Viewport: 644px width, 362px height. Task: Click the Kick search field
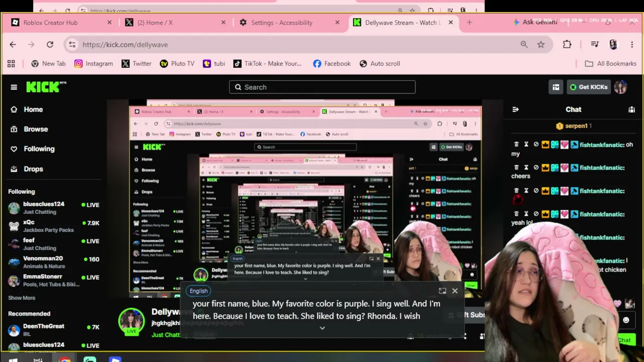coord(323,87)
